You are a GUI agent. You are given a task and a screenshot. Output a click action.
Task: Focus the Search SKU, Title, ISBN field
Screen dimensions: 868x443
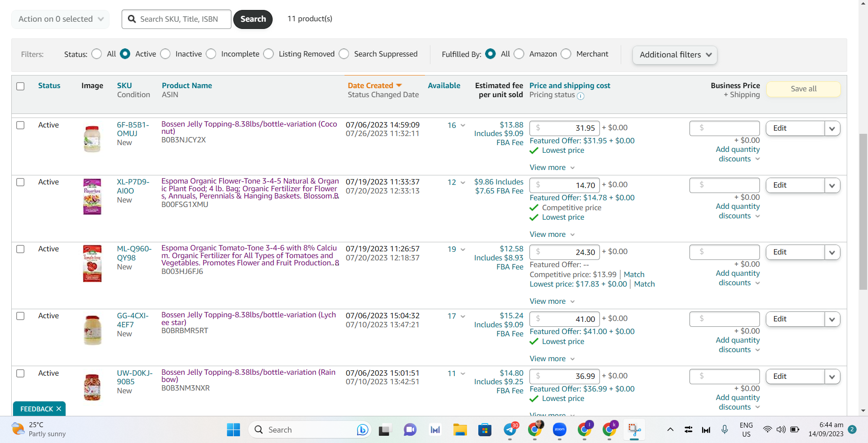pyautogui.click(x=176, y=19)
